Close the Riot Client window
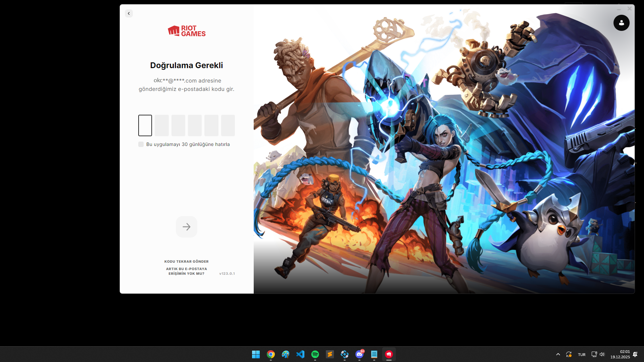 [630, 9]
